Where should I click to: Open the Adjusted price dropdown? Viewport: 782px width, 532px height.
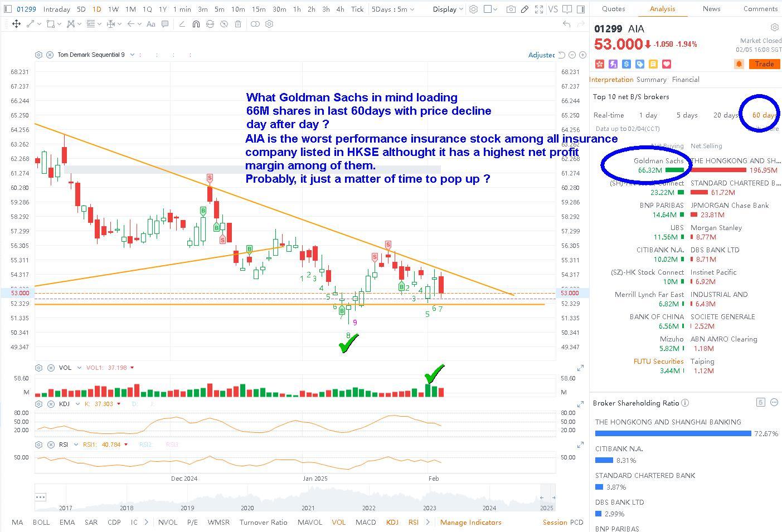click(541, 55)
